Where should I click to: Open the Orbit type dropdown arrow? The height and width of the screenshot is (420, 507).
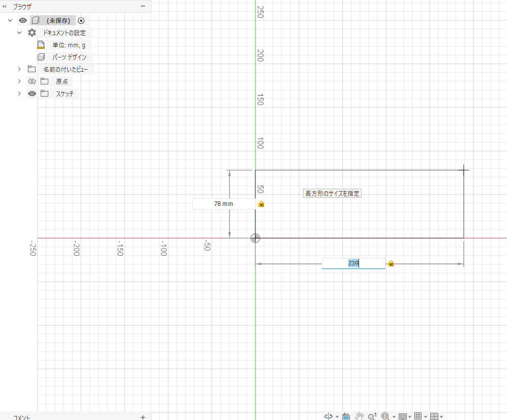click(x=337, y=417)
